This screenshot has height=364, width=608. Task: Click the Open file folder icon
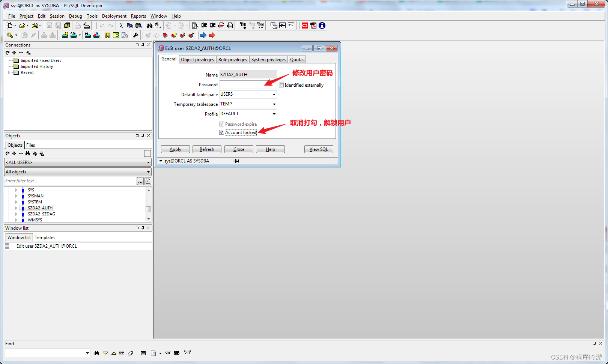(23, 26)
